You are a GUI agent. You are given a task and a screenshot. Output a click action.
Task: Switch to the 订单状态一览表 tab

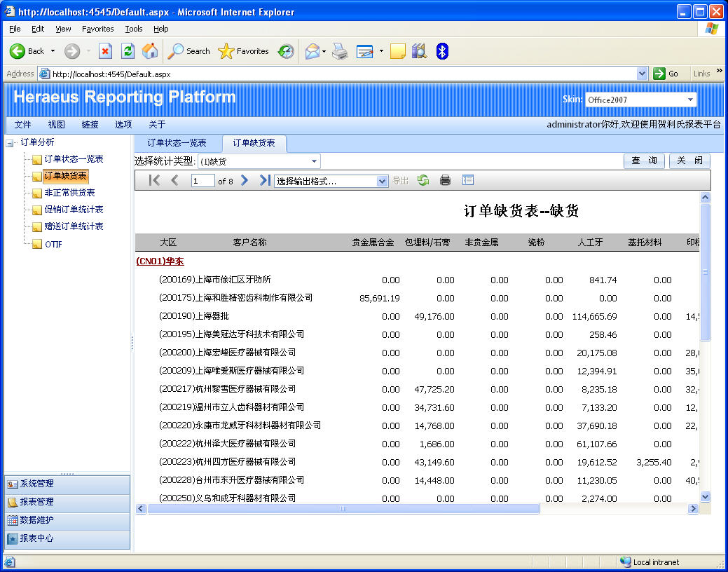coord(177,143)
